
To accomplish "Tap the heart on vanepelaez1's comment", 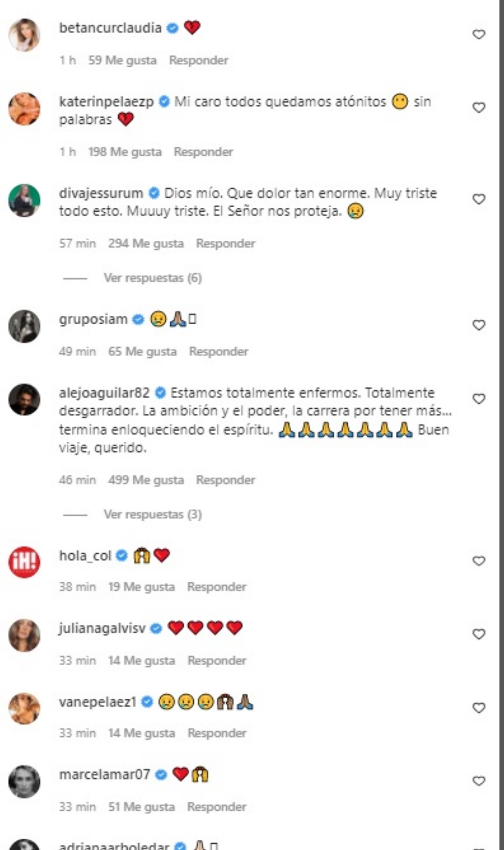I will (478, 708).
